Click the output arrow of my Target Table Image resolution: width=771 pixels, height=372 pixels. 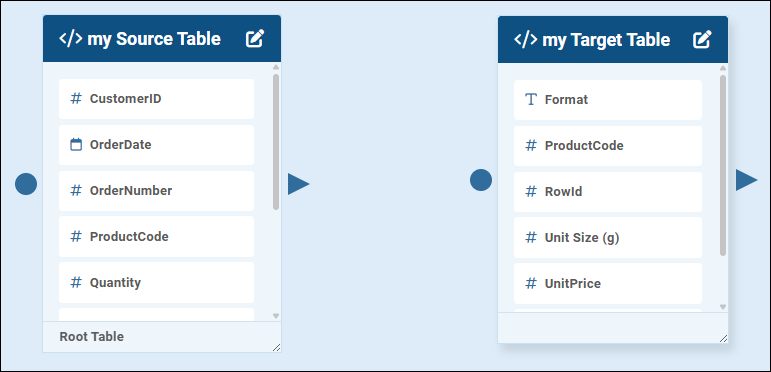746,180
